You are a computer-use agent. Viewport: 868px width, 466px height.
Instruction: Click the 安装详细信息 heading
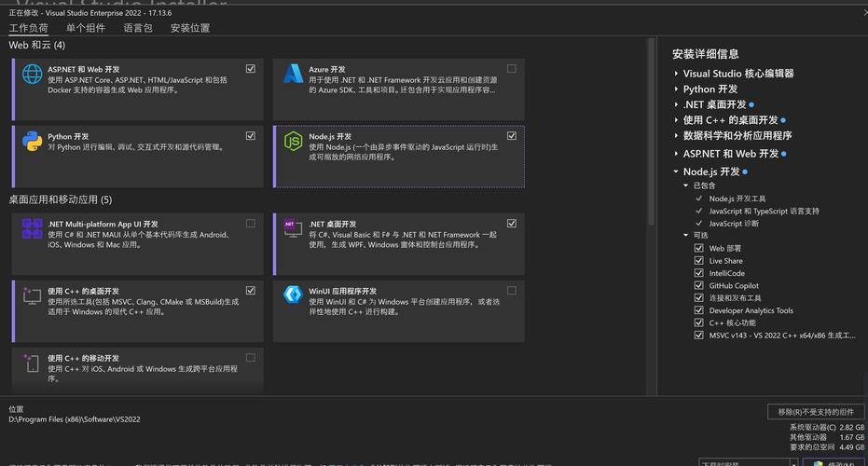705,54
